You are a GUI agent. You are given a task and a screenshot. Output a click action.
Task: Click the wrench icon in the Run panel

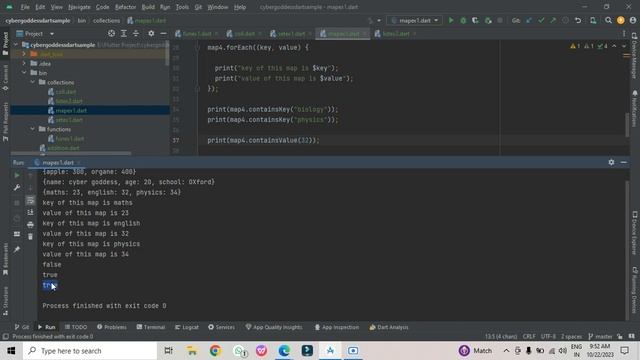pyautogui.click(x=17, y=188)
